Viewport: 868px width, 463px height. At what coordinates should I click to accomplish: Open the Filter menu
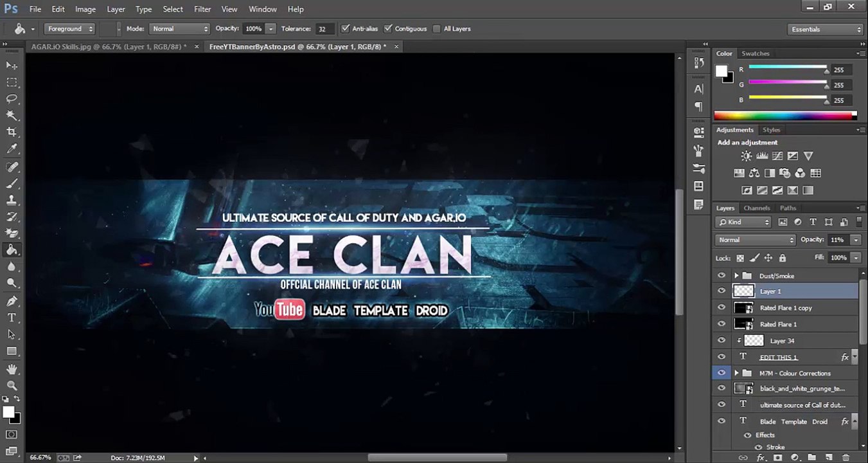click(202, 9)
